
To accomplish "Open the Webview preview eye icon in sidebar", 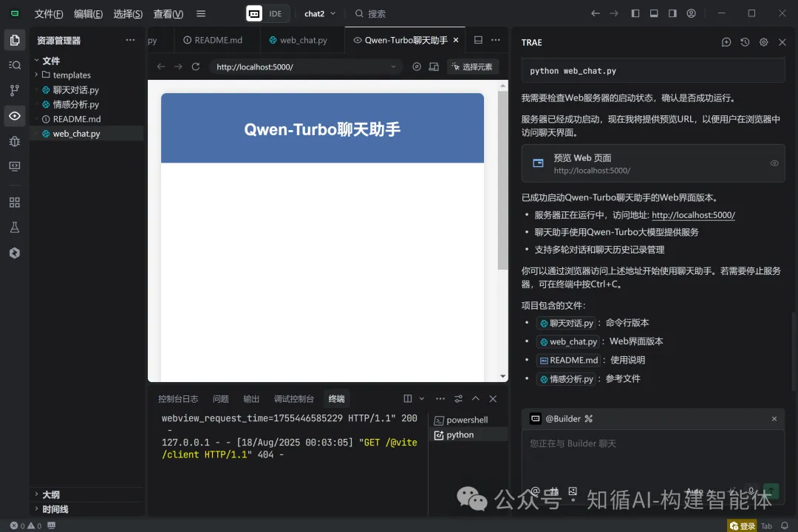I will (15, 115).
